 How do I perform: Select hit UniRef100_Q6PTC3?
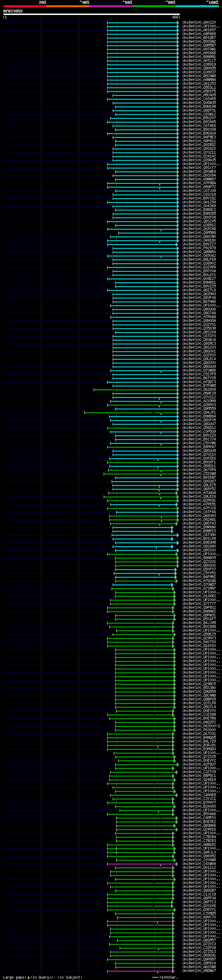coord(199,902)
